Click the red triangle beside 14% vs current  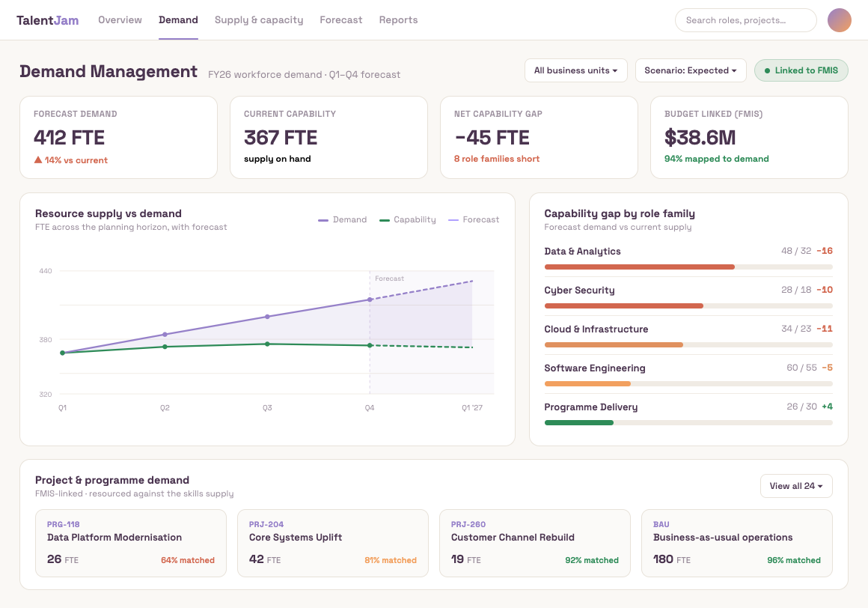pos(38,160)
